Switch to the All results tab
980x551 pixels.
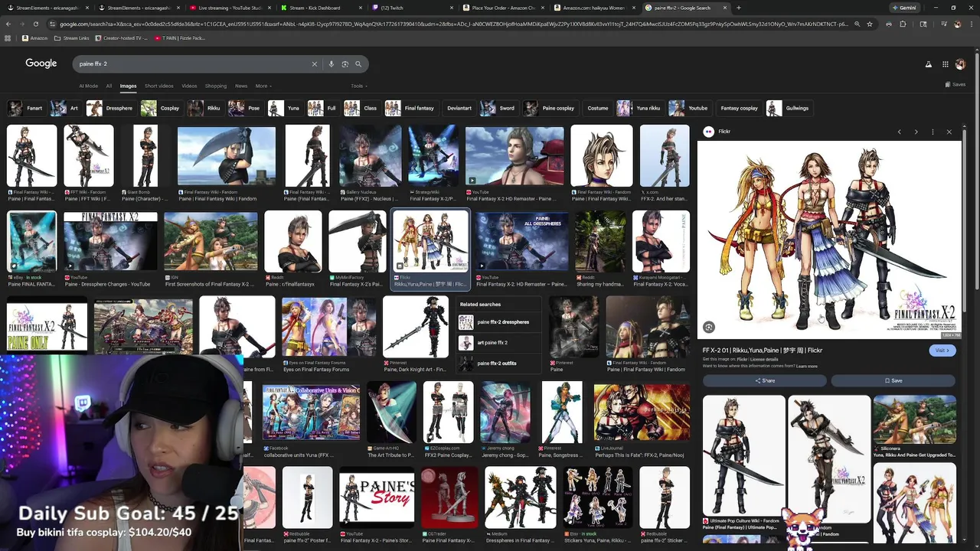[x=109, y=86]
